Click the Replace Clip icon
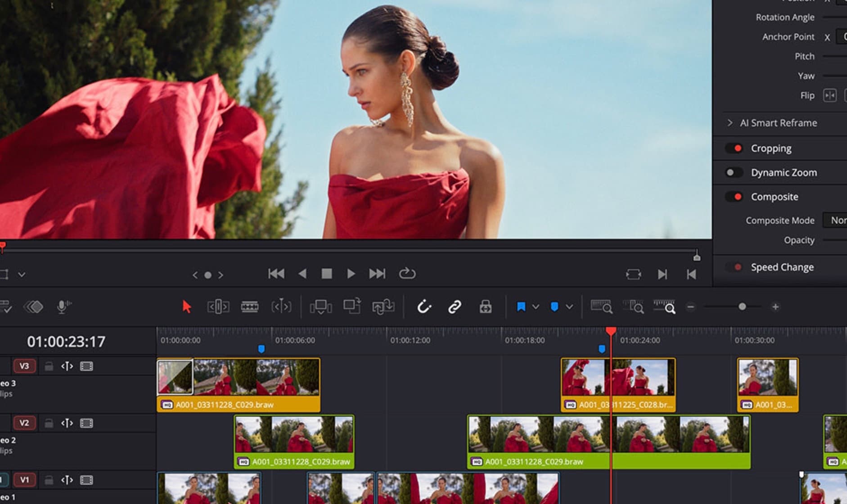Screen dimensions: 847x504 point(383,307)
